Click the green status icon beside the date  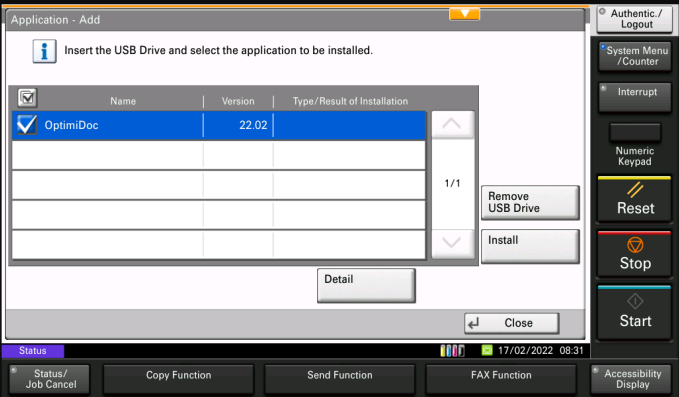point(487,350)
